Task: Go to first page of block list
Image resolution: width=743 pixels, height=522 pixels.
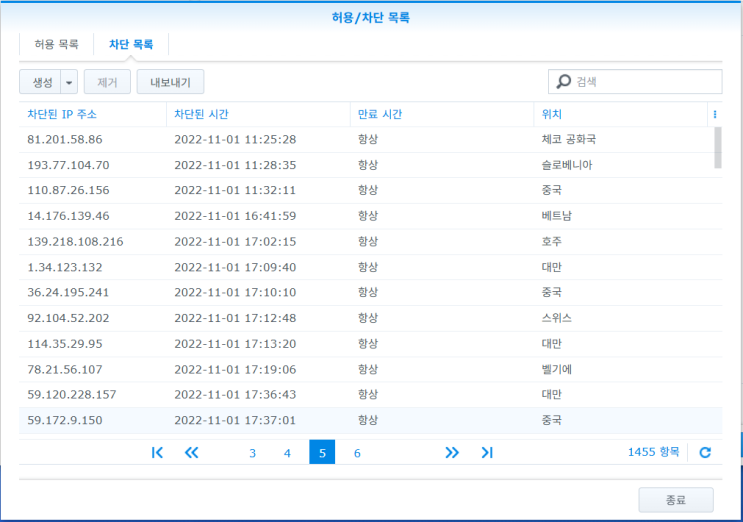Action: 157,452
